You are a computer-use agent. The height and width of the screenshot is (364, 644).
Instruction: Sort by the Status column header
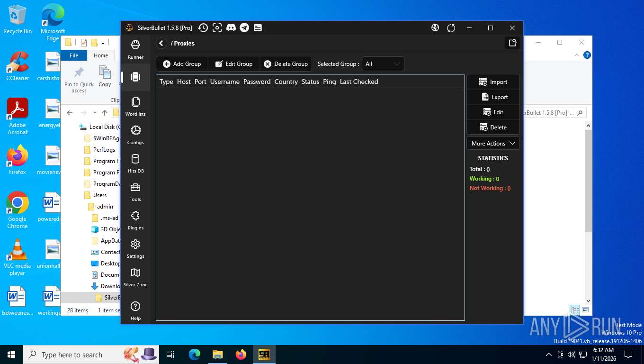(310, 82)
